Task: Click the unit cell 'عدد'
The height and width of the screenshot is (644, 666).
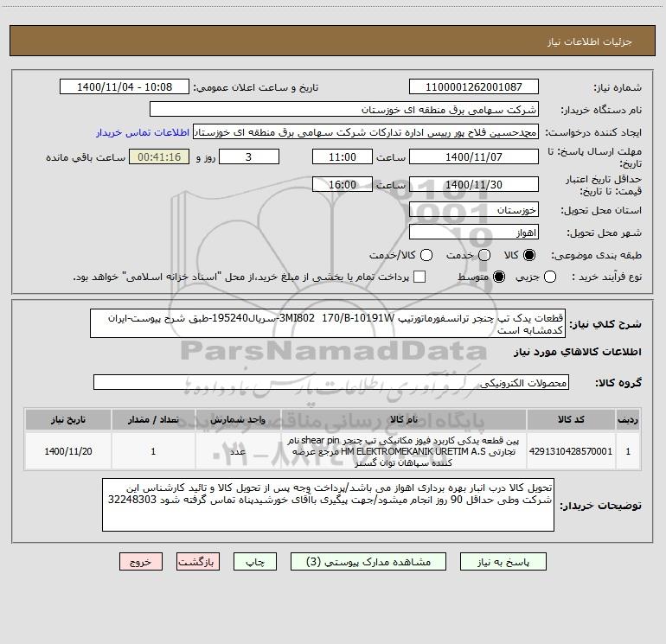Action: click(238, 451)
